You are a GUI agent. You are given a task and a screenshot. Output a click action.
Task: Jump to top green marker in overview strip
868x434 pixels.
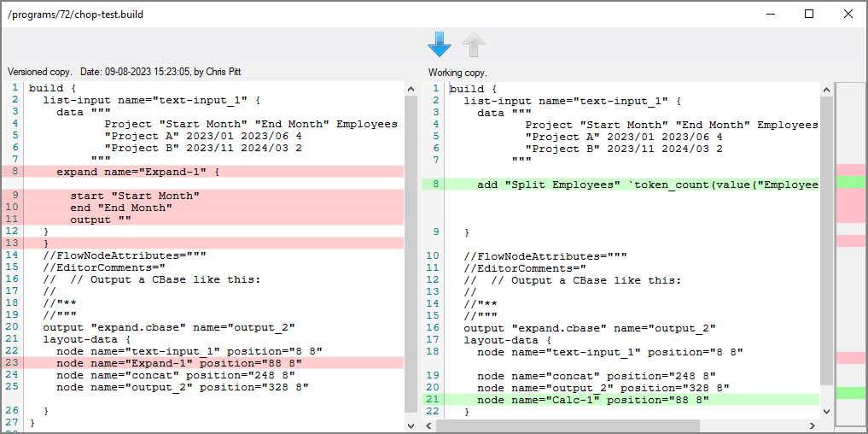point(850,182)
